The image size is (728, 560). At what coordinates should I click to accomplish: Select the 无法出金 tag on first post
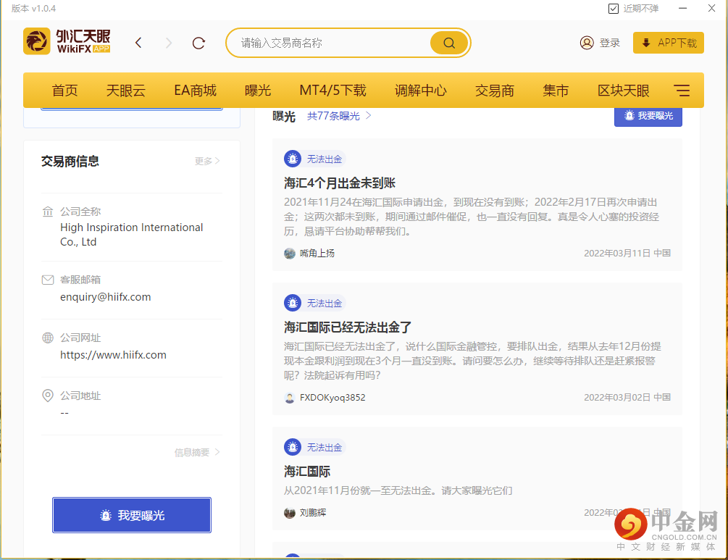coord(314,159)
